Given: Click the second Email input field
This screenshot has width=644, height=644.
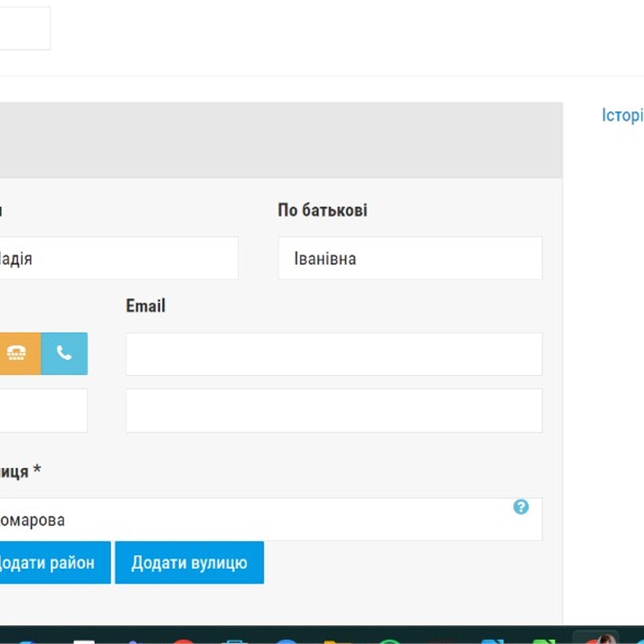Looking at the screenshot, I should coord(334,410).
